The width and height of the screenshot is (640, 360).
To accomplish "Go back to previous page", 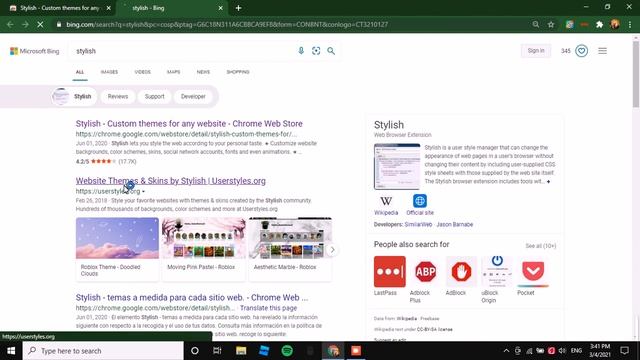I will 10,24.
